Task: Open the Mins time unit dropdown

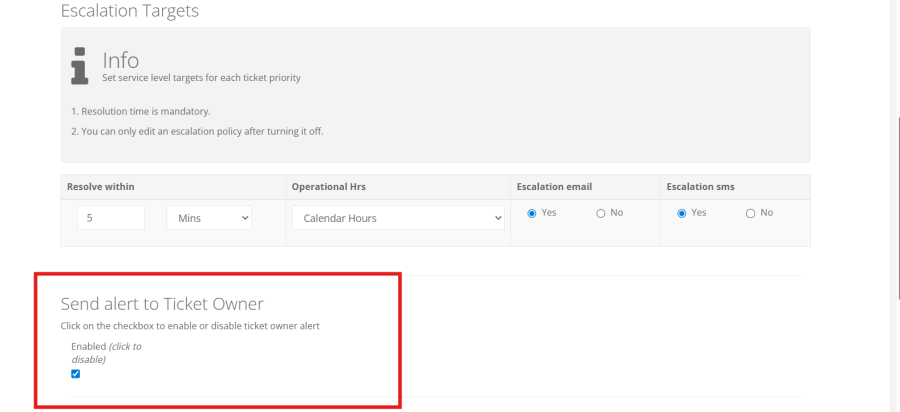Action: click(x=208, y=218)
